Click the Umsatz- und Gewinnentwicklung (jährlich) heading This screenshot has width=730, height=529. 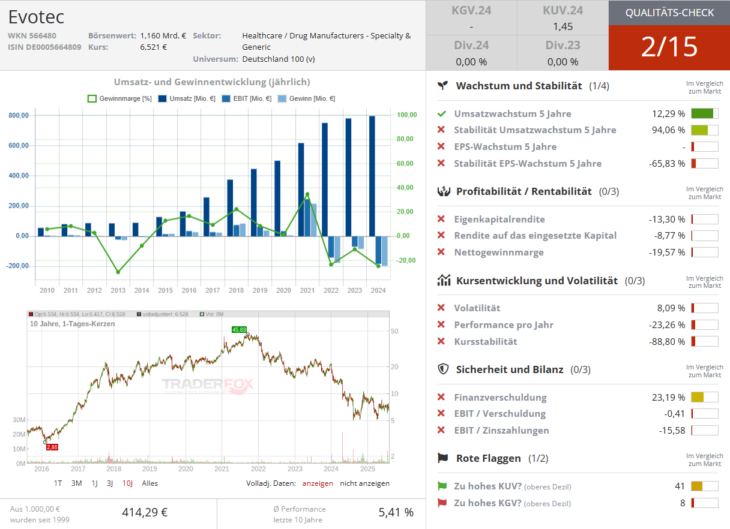coord(212,82)
